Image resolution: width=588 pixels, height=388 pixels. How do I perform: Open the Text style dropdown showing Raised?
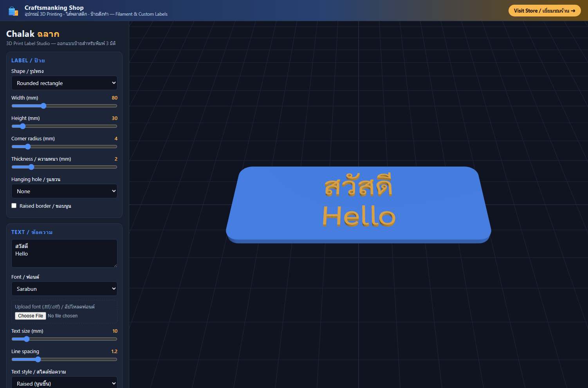tap(64, 383)
